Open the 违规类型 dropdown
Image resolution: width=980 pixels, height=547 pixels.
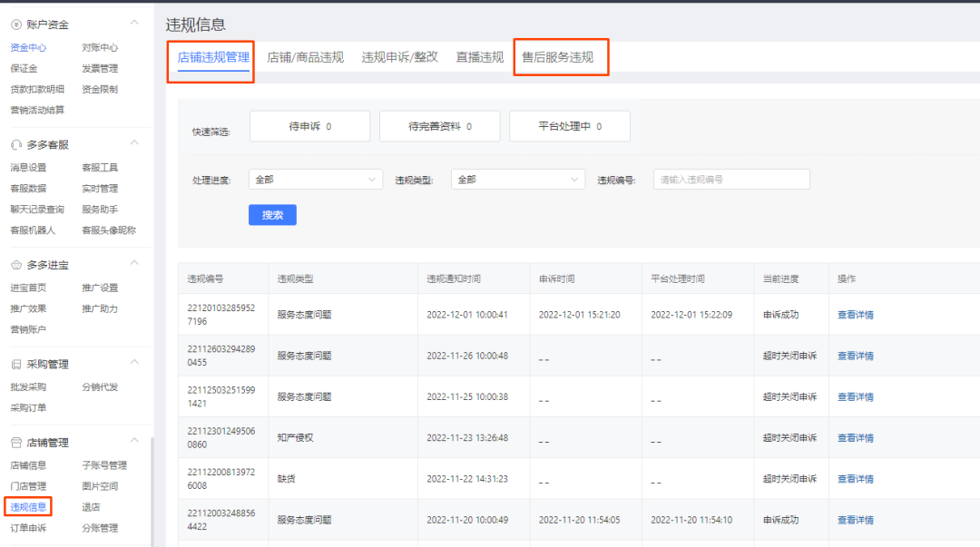518,180
